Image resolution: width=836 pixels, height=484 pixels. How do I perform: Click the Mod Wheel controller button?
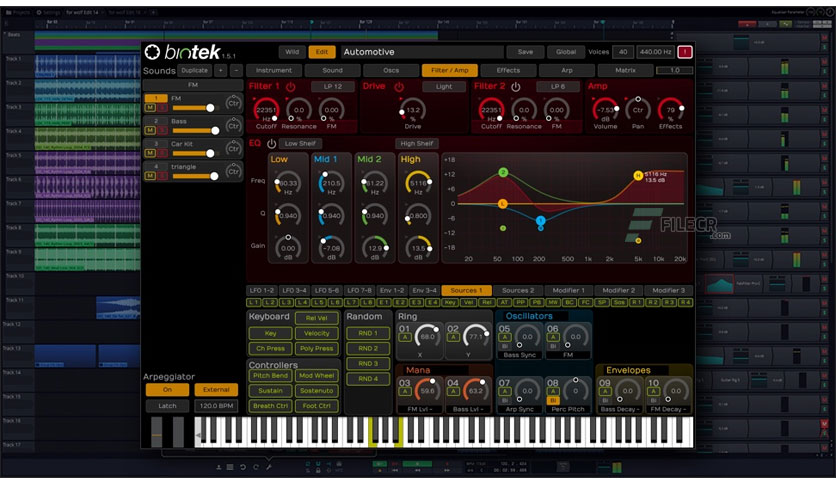tap(317, 376)
